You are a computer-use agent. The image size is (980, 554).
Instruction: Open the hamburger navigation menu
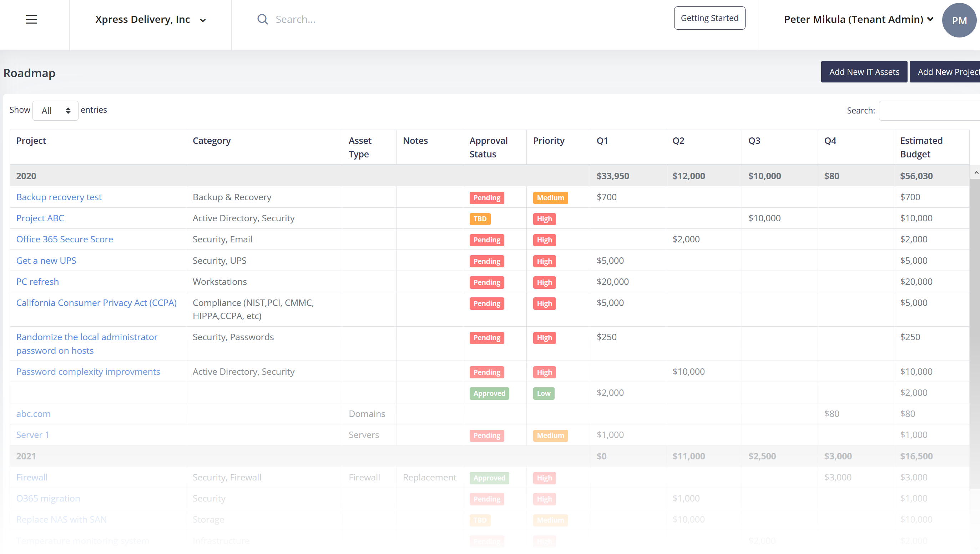tap(31, 19)
